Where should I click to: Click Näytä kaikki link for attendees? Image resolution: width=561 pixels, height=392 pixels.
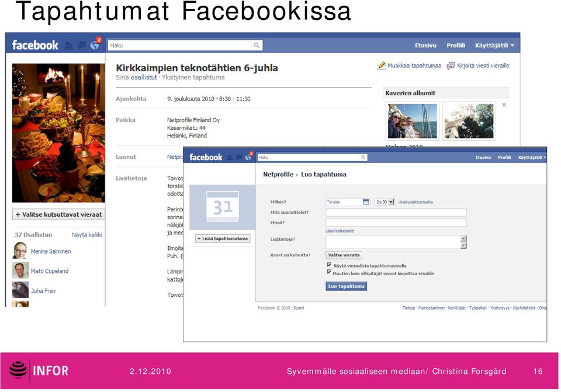point(86,235)
